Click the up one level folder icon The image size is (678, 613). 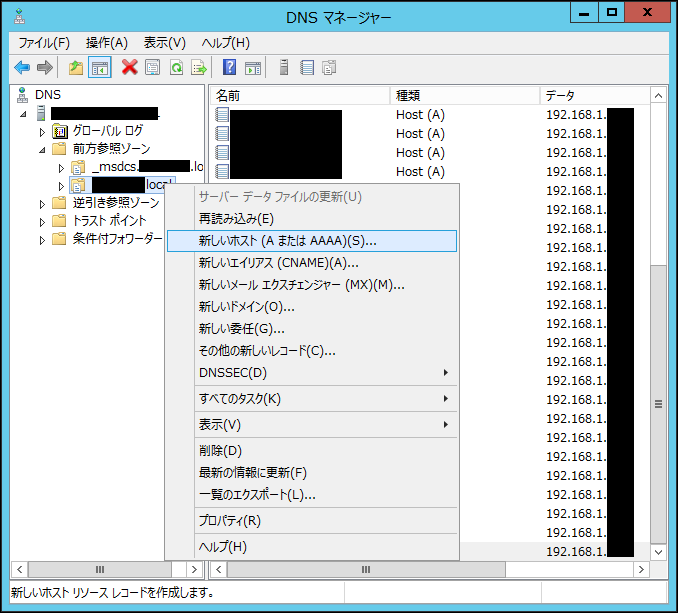coord(76,68)
